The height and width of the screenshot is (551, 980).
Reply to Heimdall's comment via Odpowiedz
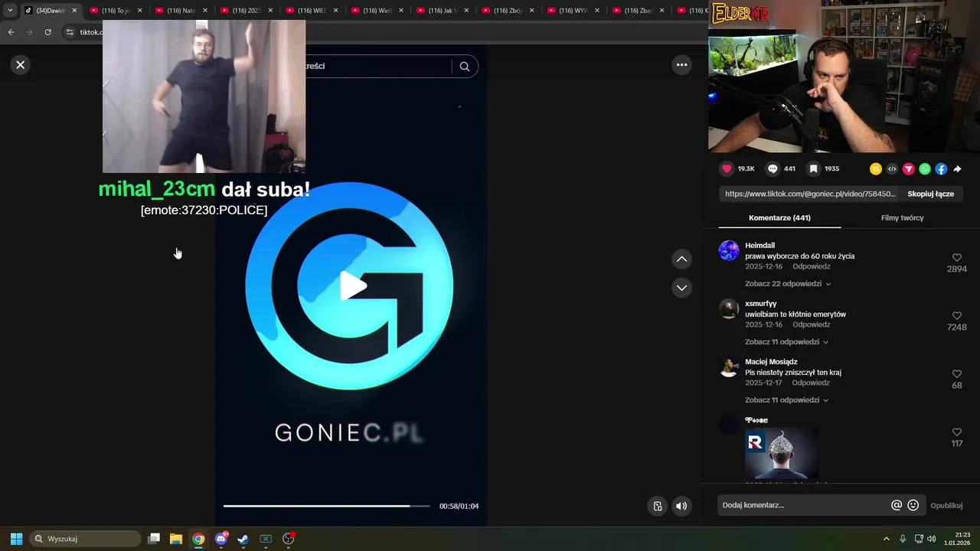click(x=811, y=266)
